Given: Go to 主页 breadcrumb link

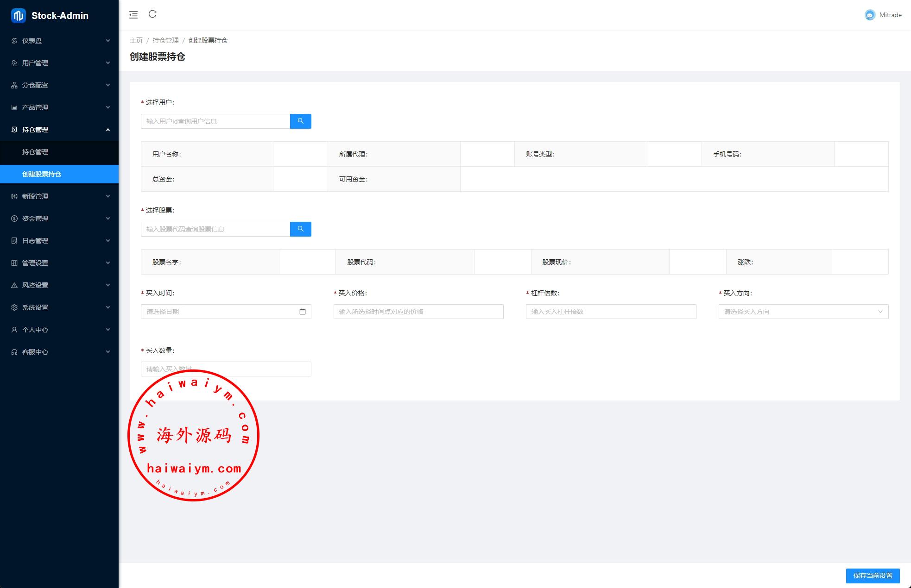Looking at the screenshot, I should pyautogui.click(x=136, y=40).
